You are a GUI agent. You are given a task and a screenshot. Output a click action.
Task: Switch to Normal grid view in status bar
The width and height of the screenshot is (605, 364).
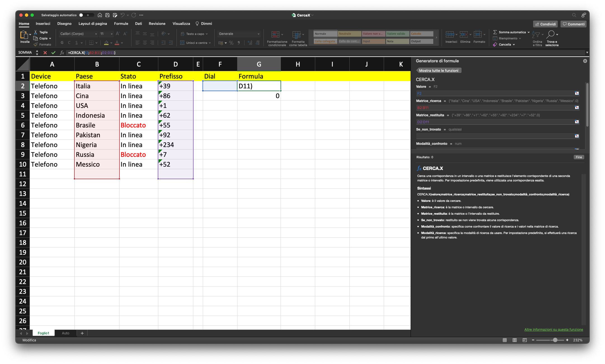tap(505, 340)
